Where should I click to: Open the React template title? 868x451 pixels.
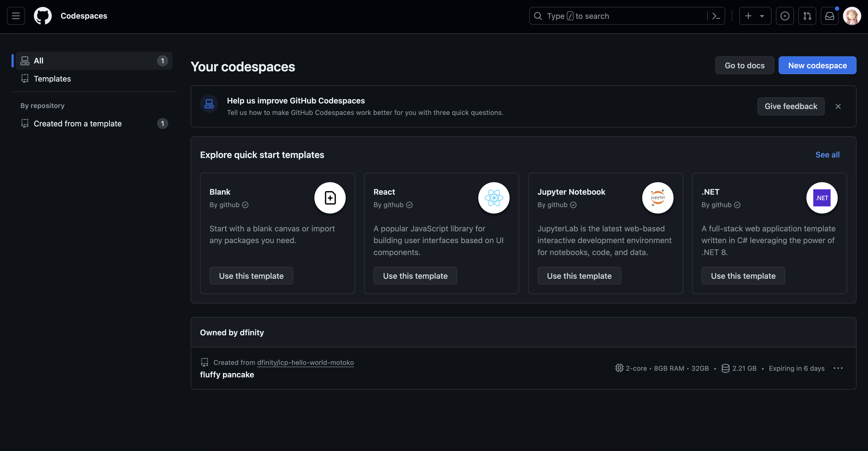click(x=384, y=192)
